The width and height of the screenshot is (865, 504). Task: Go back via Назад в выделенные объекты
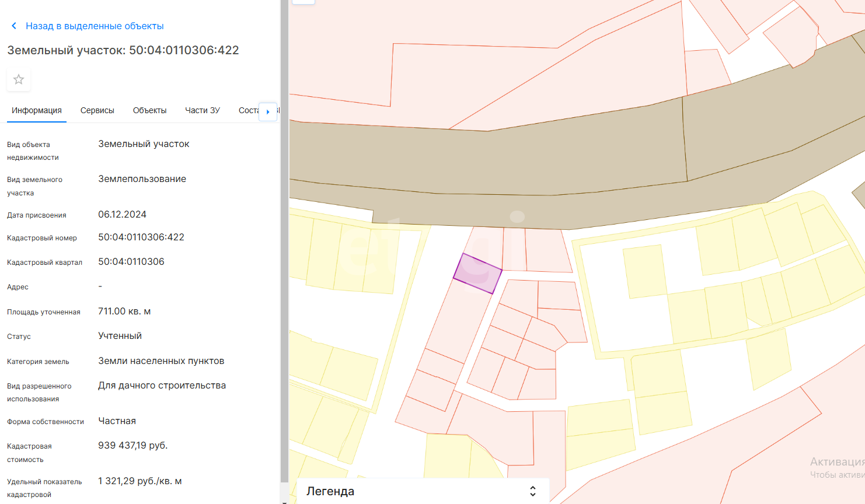(95, 26)
